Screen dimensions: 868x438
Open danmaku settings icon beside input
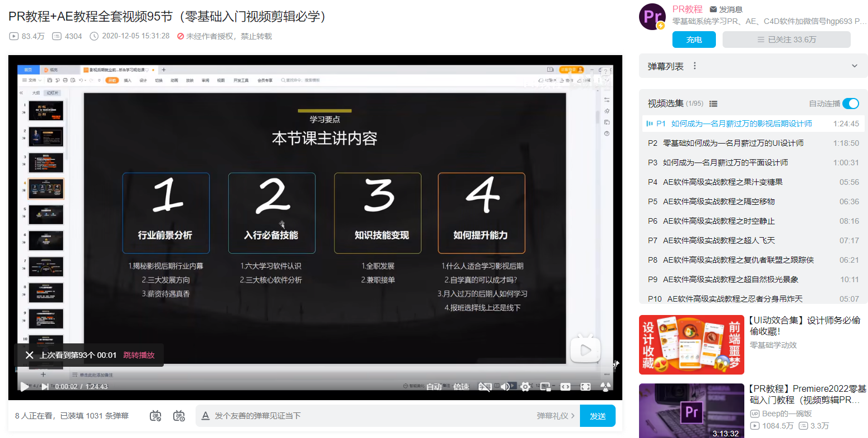(179, 416)
